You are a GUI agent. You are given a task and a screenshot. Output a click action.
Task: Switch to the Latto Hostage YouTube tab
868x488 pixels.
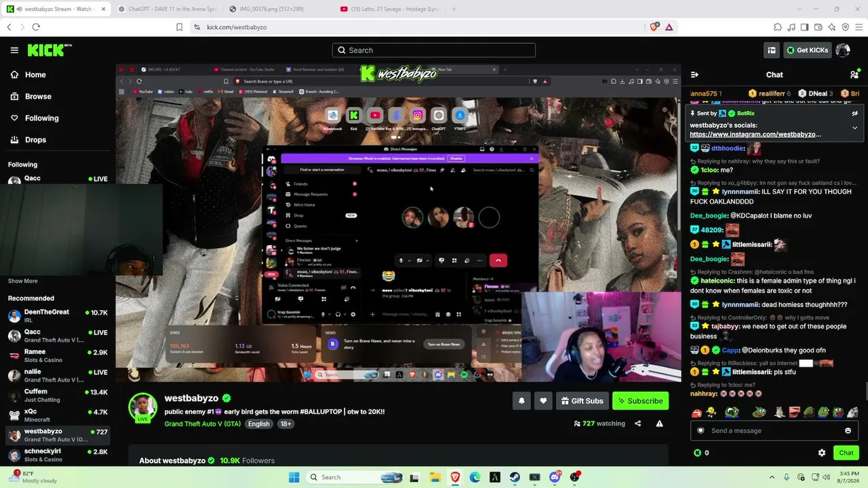[x=390, y=9]
